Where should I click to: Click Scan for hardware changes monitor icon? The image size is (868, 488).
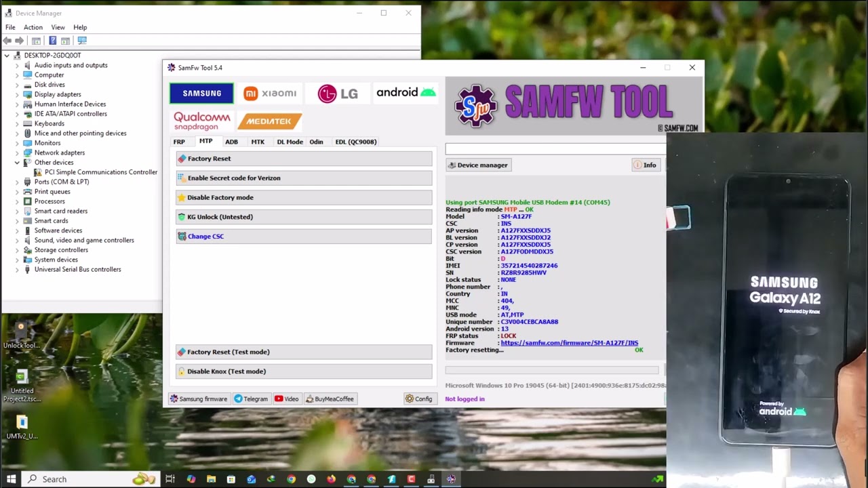(82, 41)
